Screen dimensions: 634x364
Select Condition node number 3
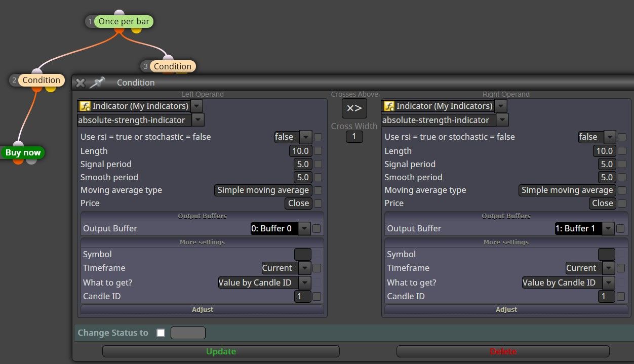click(172, 66)
